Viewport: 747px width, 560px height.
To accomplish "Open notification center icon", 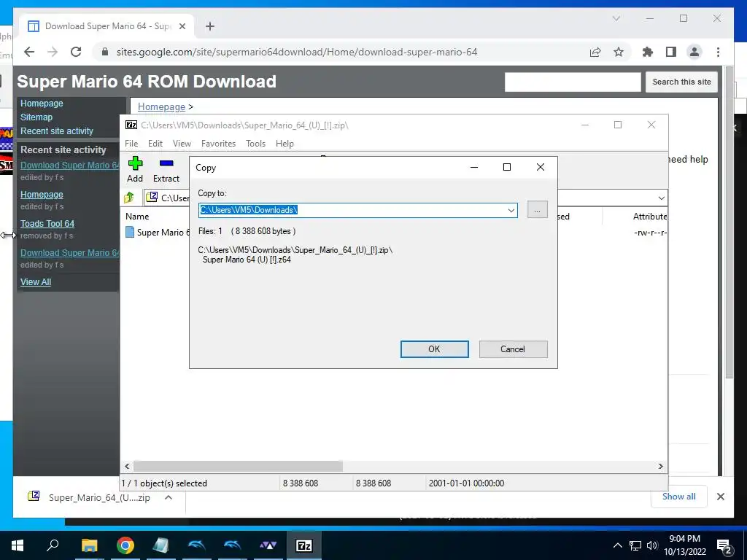I will [724, 545].
